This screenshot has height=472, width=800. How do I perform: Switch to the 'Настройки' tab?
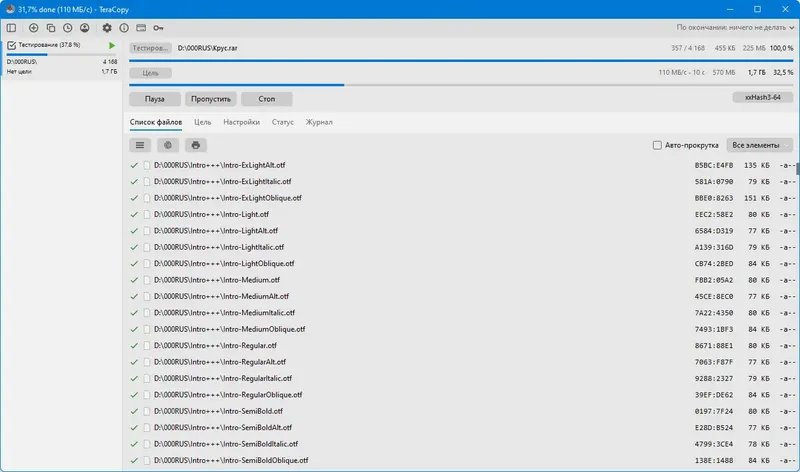coord(241,122)
